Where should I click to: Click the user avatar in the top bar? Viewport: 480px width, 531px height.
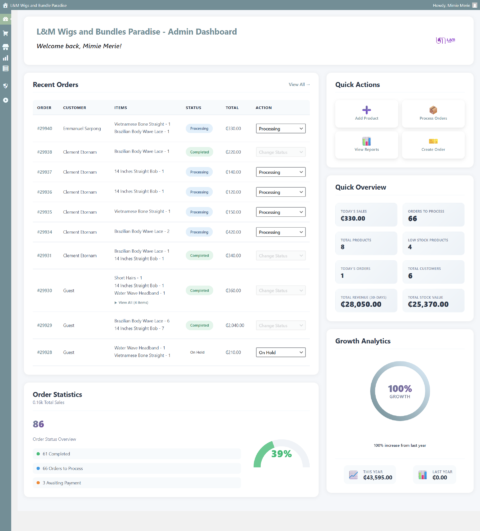point(475,5)
